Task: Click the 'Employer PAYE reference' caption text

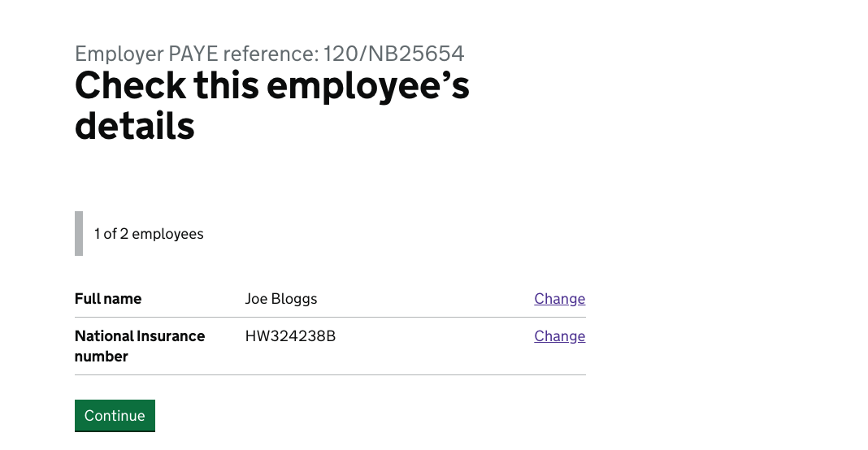Action: 197,54
